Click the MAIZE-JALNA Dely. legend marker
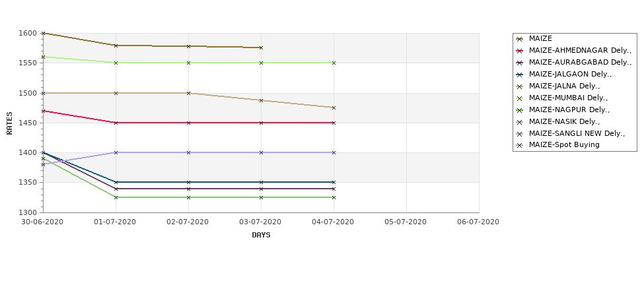 tap(520, 86)
